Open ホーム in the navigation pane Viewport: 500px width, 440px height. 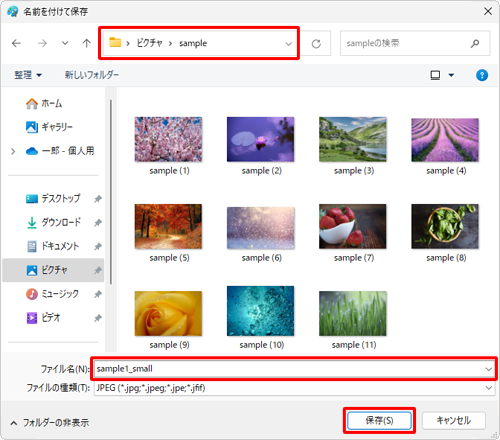[x=44, y=104]
